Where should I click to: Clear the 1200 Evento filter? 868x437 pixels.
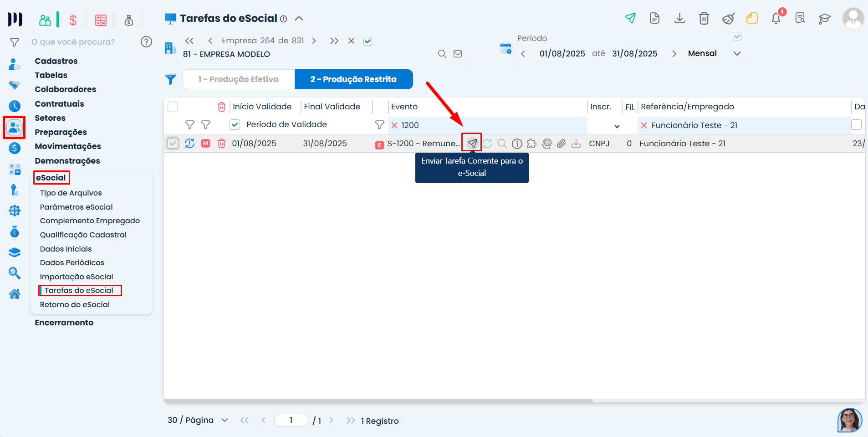click(x=394, y=125)
